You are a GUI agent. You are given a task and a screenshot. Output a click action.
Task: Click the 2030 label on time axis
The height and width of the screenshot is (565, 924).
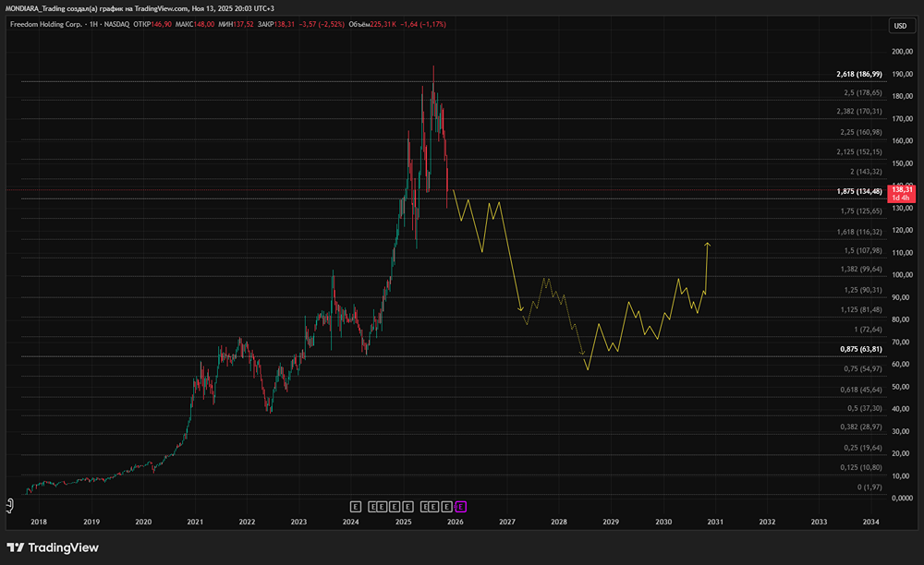tap(663, 522)
